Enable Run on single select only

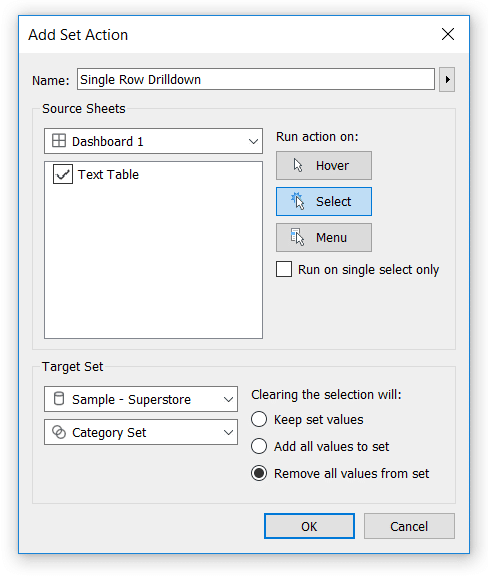click(284, 269)
